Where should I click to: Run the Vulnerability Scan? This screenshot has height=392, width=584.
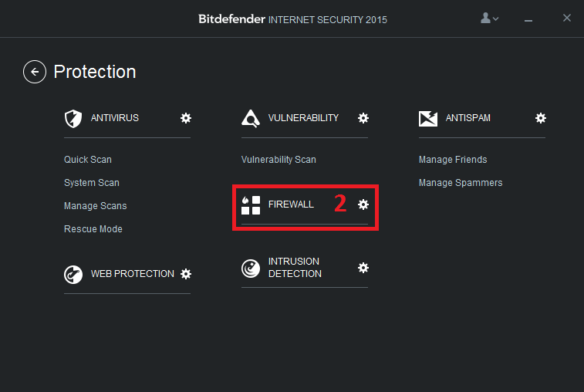278,160
